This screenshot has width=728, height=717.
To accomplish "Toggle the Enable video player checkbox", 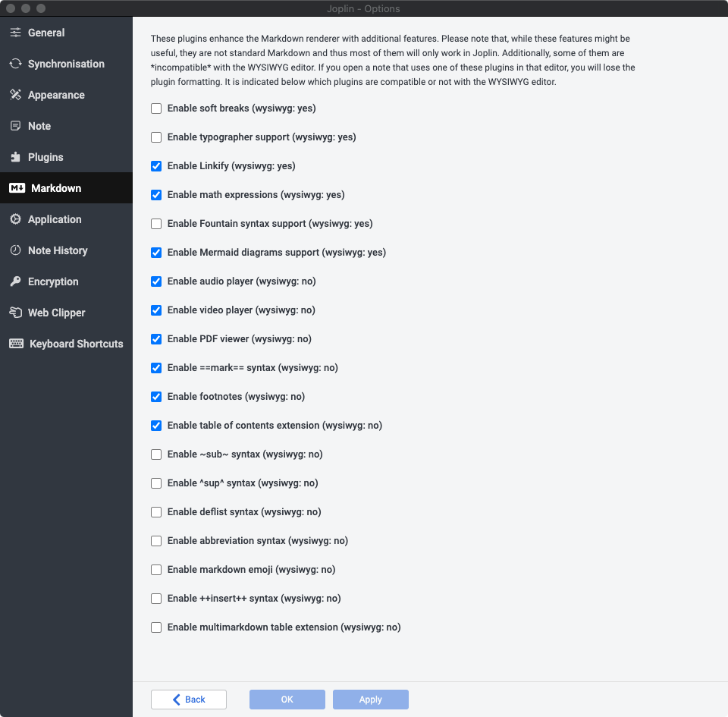I will [x=156, y=310].
